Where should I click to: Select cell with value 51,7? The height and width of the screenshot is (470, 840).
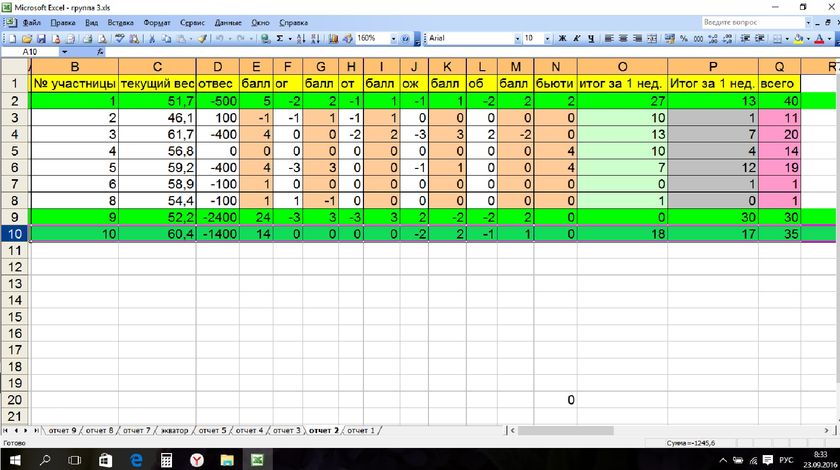click(x=157, y=101)
